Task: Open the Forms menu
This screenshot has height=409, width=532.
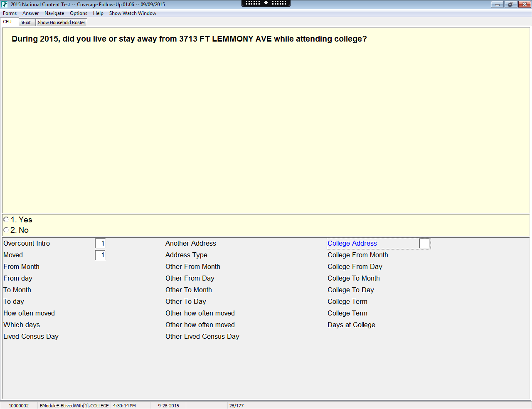Action: pyautogui.click(x=10, y=13)
